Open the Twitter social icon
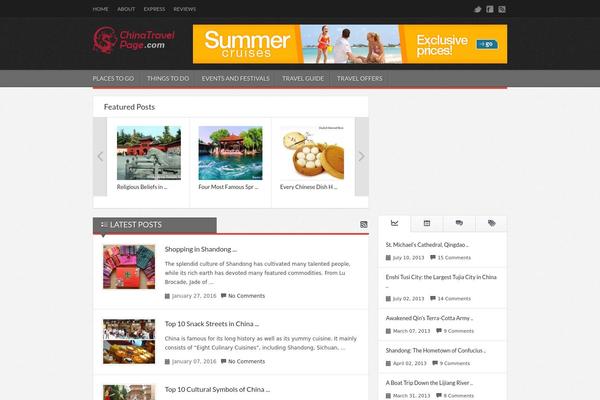Screen dimensions: 600x400 pos(478,9)
